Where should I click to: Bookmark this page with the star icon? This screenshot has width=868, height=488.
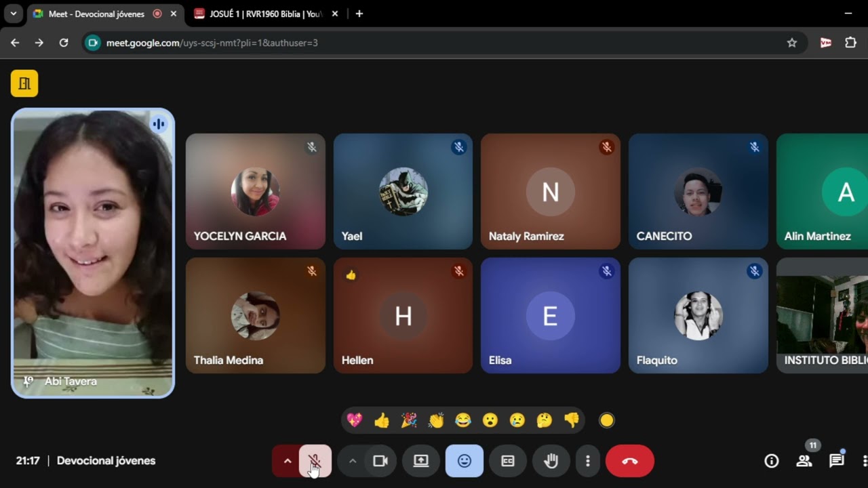point(792,43)
